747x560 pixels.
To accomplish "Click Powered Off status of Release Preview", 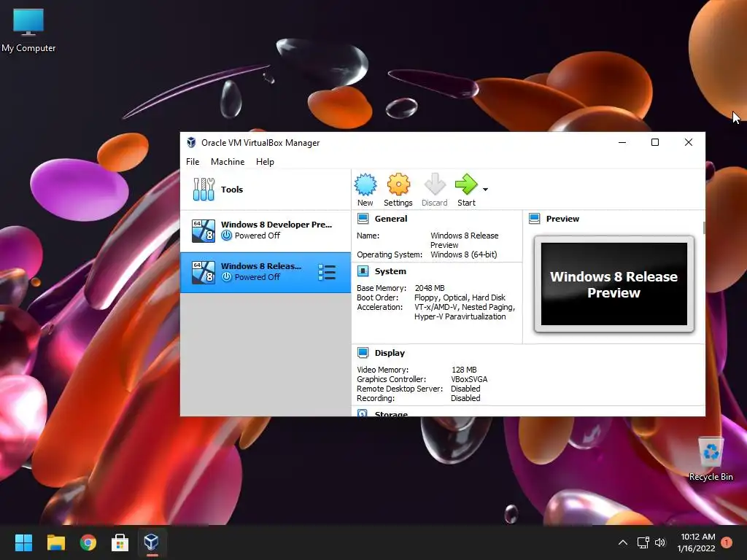I will (258, 277).
